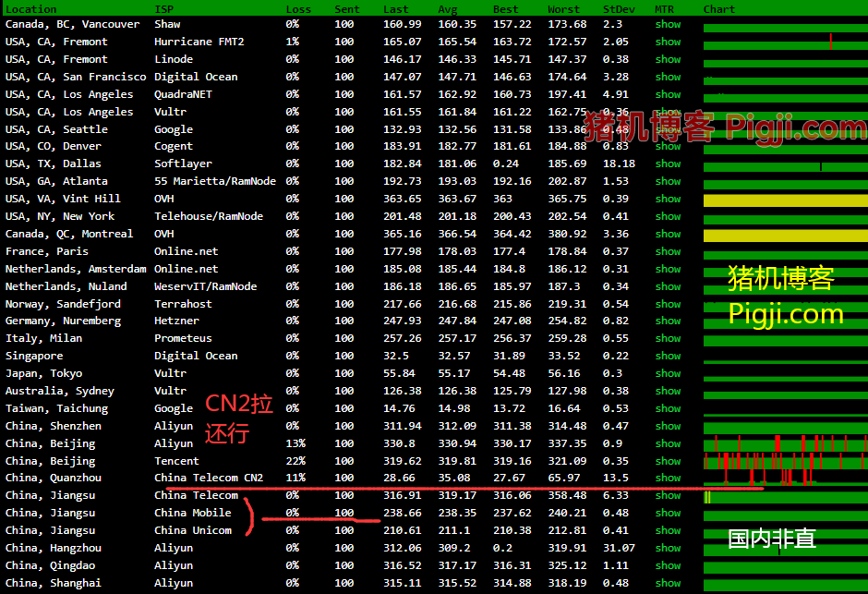Click show link for Jiangsu China Telecom
Image resolution: width=868 pixels, height=594 pixels.
pos(668,495)
